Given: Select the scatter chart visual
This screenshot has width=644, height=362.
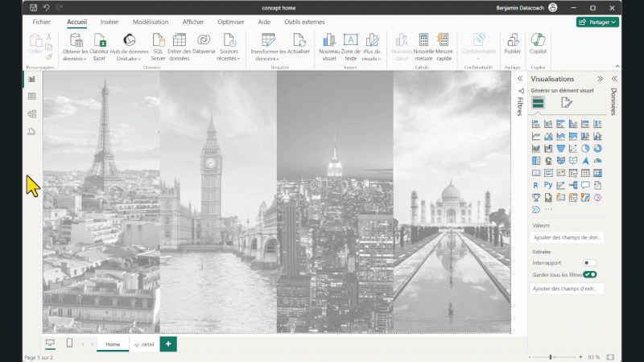Looking at the screenshot, I should tap(573, 149).
